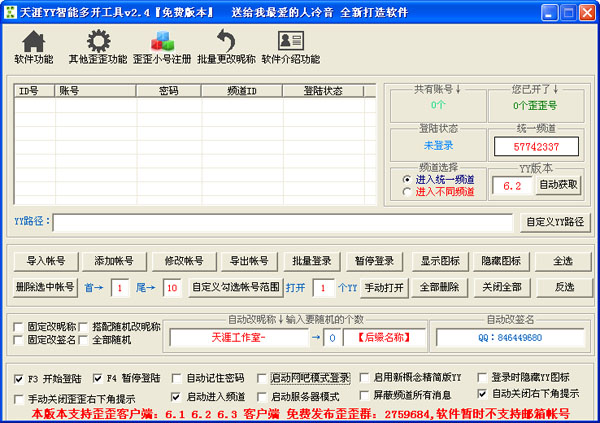This screenshot has width=600, height=423.
Task: Enable 启用新概念精简版YY checkbox
Action: click(x=364, y=377)
